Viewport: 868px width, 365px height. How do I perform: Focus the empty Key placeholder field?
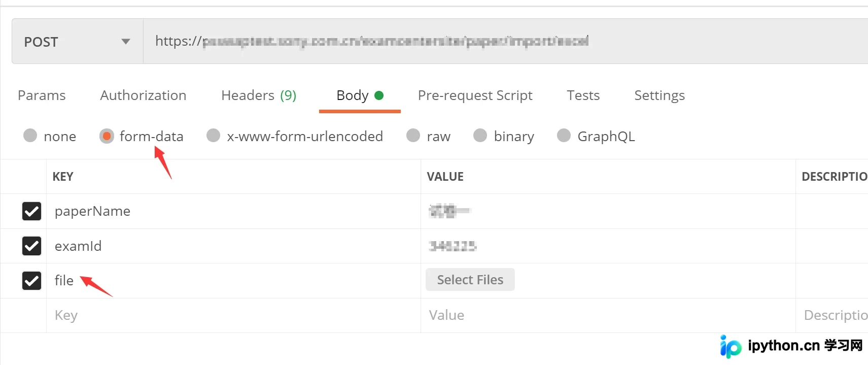click(x=233, y=315)
